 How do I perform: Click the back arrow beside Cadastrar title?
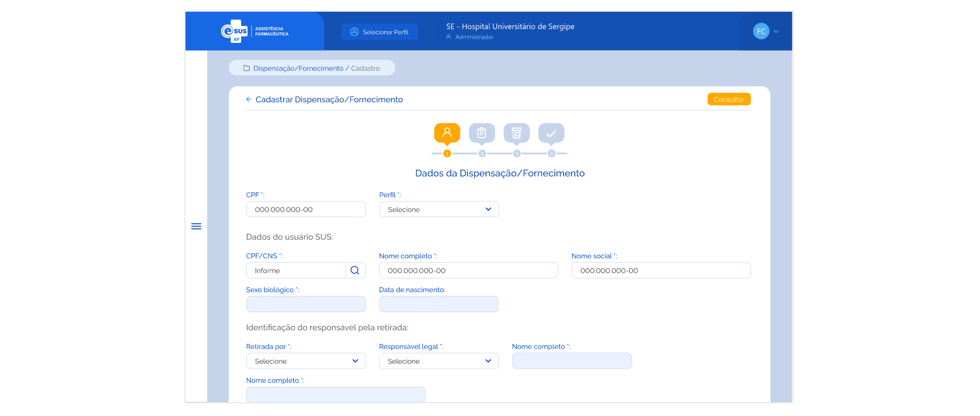tap(249, 100)
